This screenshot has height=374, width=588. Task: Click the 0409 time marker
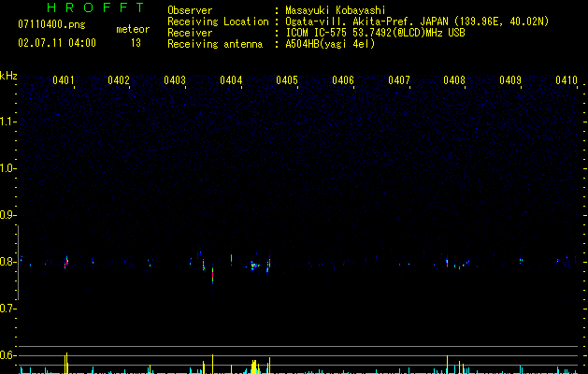click(510, 80)
